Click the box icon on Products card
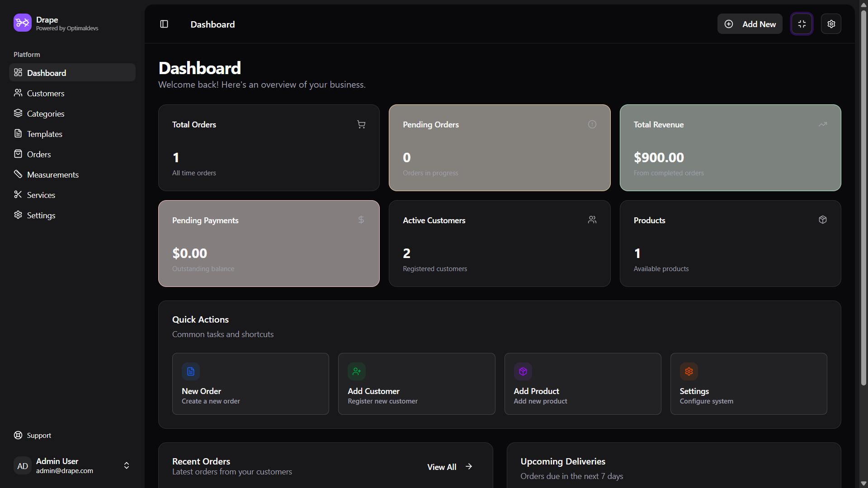Viewport: 868px width, 488px height. pos(822,220)
